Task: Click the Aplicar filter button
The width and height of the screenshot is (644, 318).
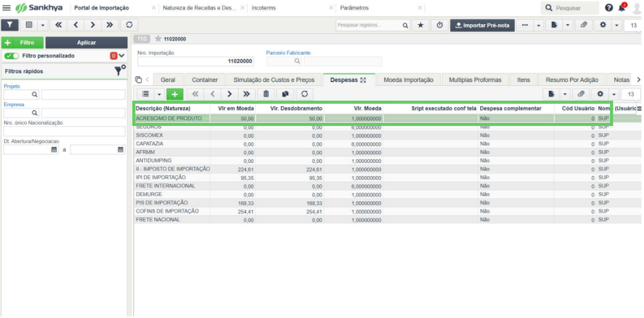Action: pos(87,43)
